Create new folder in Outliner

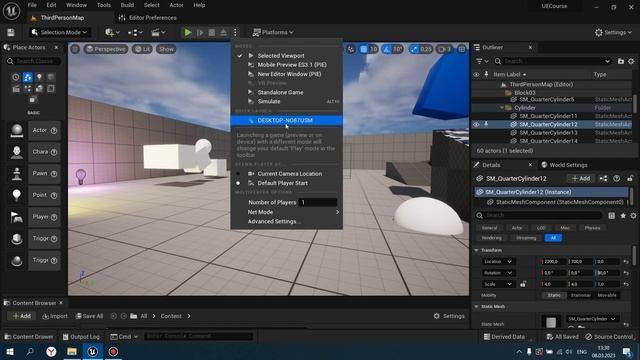point(621,61)
